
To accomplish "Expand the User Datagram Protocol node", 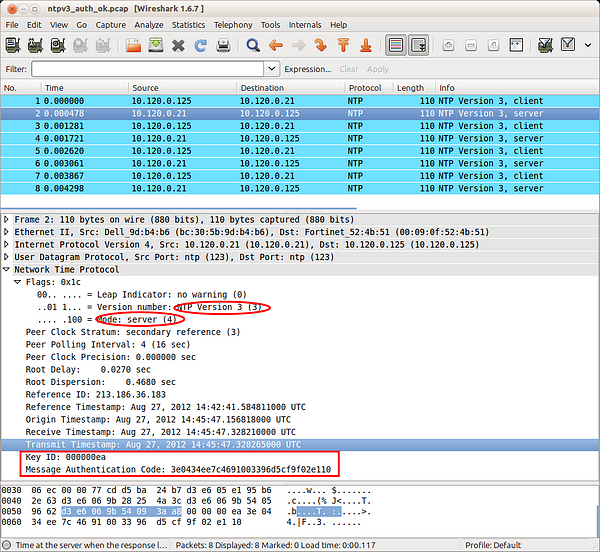I will (8, 257).
